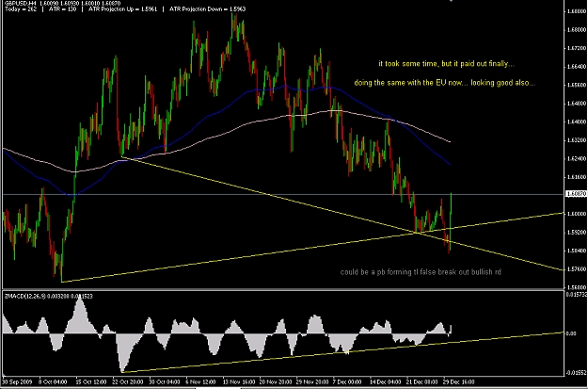Click the '21 Dec 08:00' date label

pyautogui.click(x=422, y=382)
